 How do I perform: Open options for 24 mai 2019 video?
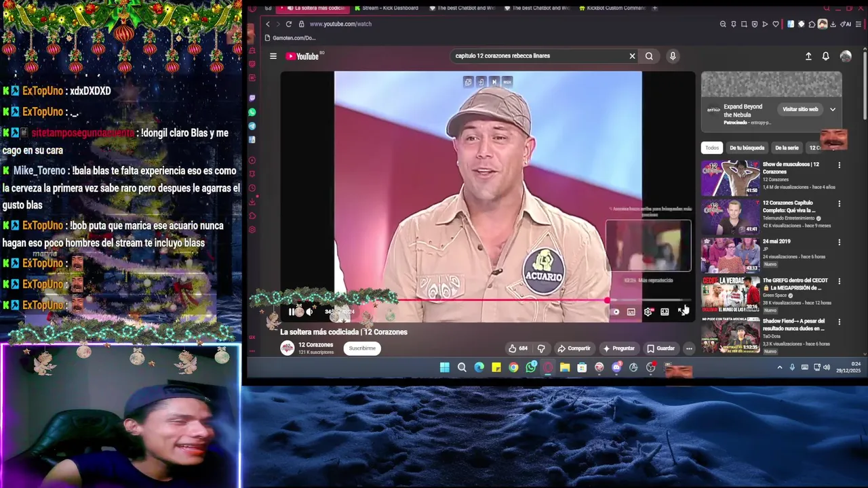pos(839,243)
